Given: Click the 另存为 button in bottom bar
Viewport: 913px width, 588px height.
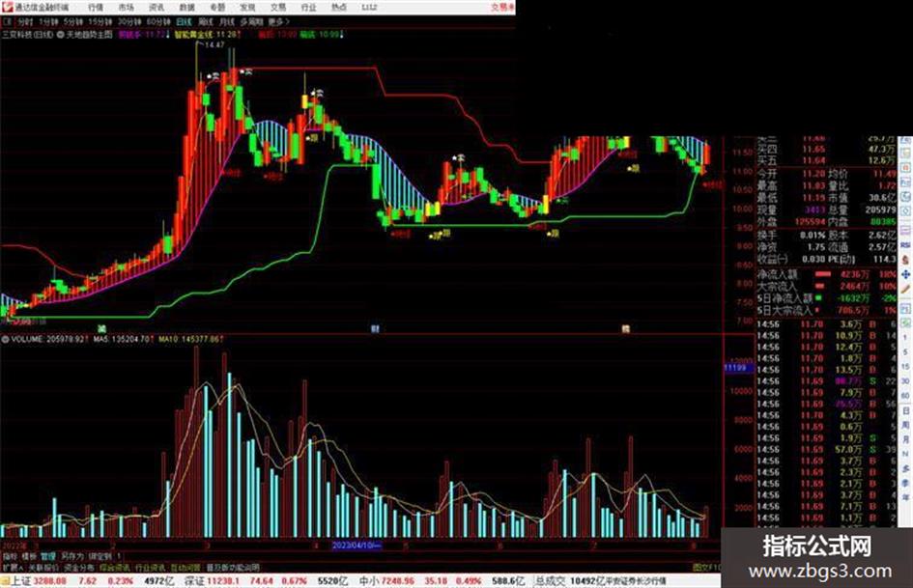Looking at the screenshot, I should click(x=72, y=556).
